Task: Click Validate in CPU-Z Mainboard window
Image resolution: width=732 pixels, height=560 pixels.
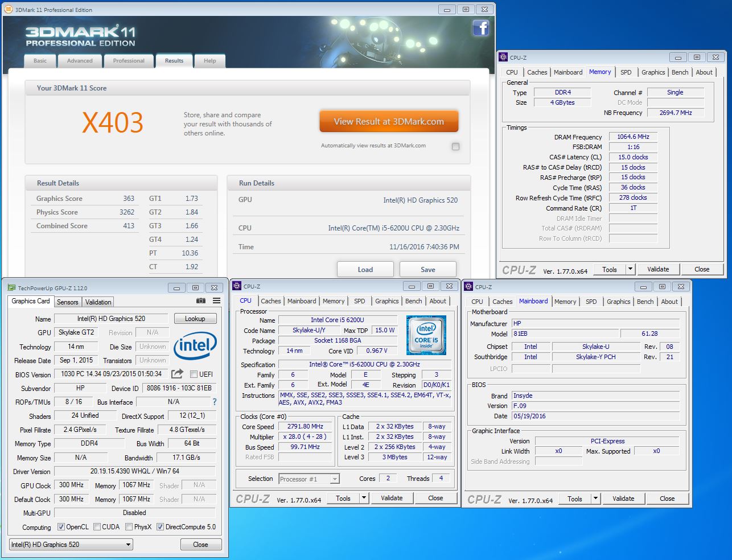Action: [623, 499]
